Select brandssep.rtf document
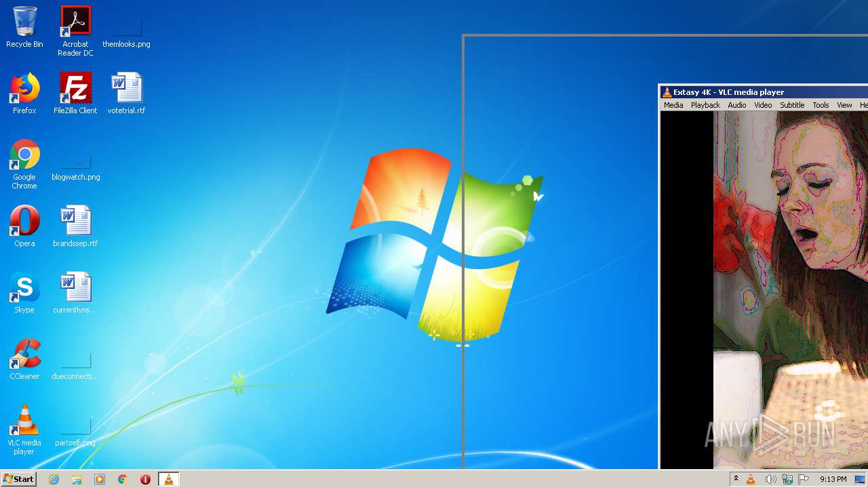This screenshot has height=488, width=868. (75, 226)
